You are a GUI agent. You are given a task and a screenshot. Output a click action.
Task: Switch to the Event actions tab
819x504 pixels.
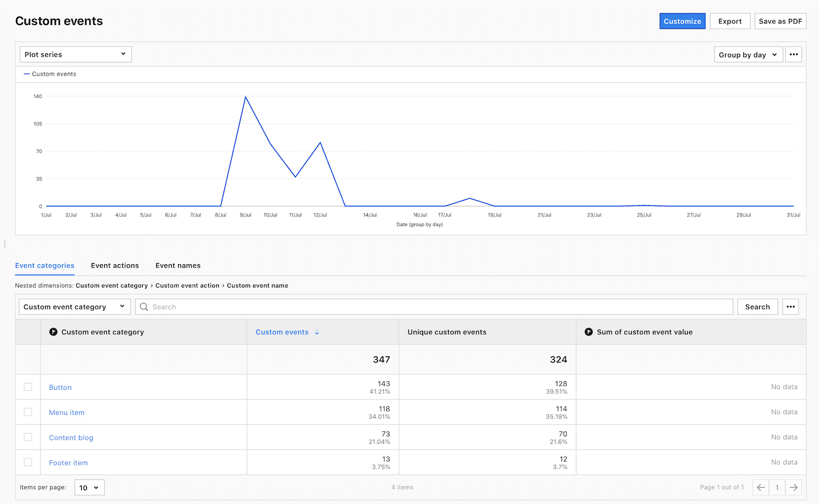tap(115, 265)
